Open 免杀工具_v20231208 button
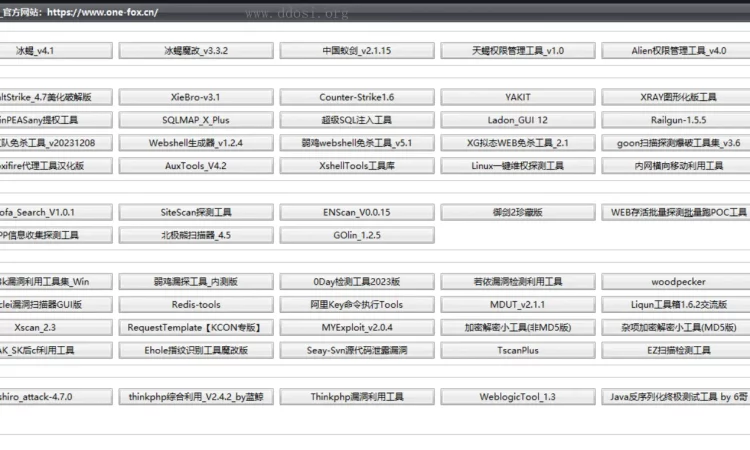 click(56, 143)
